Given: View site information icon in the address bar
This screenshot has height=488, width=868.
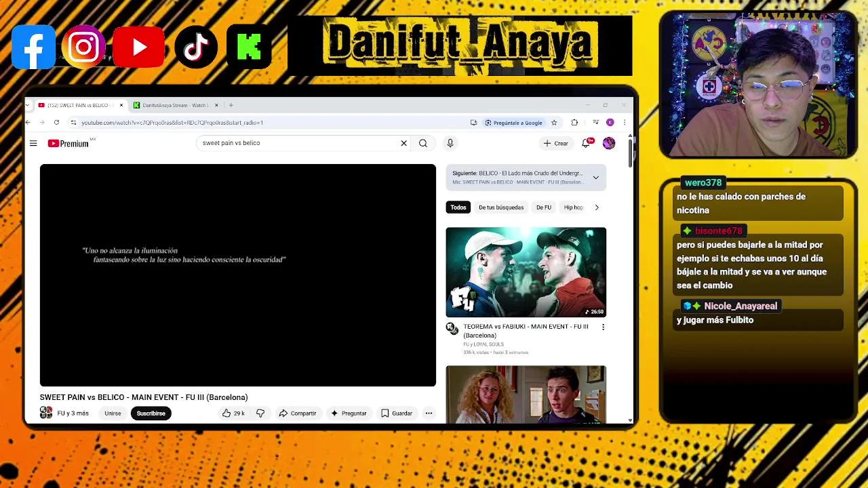Looking at the screenshot, I should tap(73, 123).
